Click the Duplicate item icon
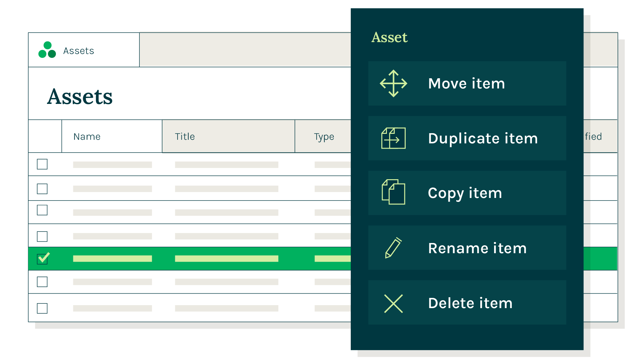 (x=393, y=138)
